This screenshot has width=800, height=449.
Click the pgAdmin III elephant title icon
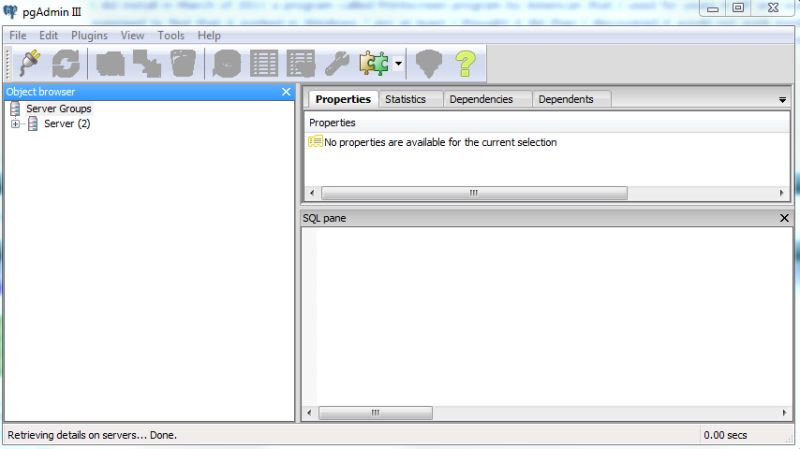(x=10, y=11)
